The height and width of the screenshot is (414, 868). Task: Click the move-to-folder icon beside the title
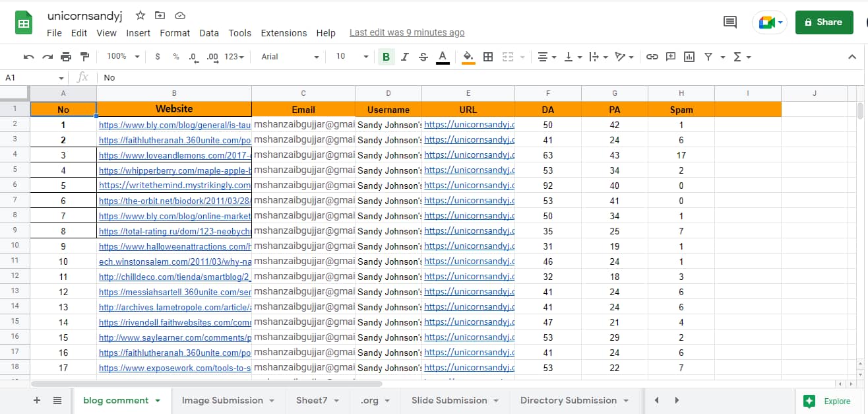click(x=160, y=15)
